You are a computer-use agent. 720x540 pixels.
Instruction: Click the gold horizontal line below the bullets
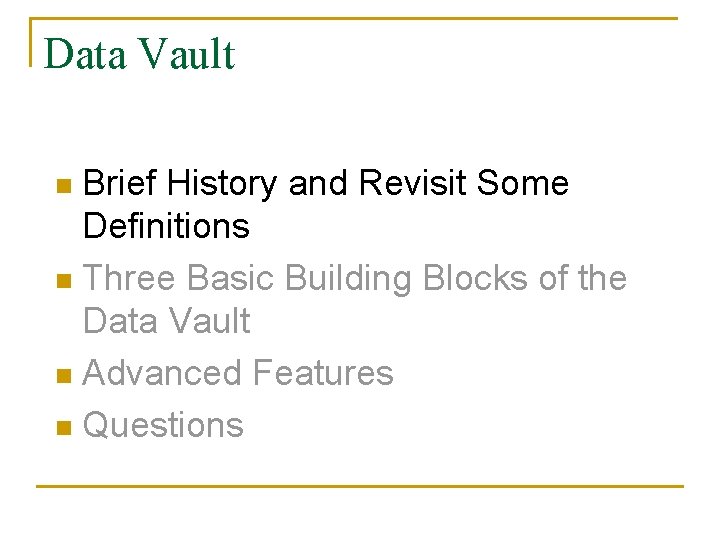coord(360,486)
